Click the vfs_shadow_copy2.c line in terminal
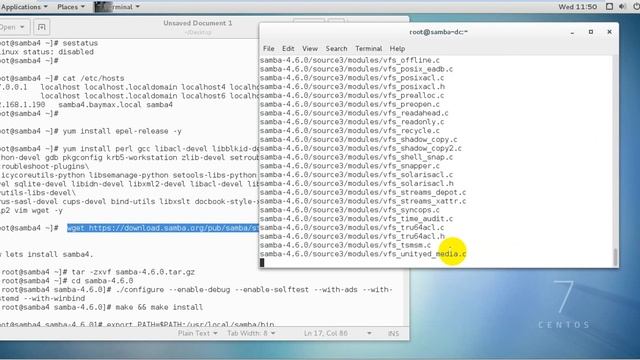640x360 pixels. [361, 149]
